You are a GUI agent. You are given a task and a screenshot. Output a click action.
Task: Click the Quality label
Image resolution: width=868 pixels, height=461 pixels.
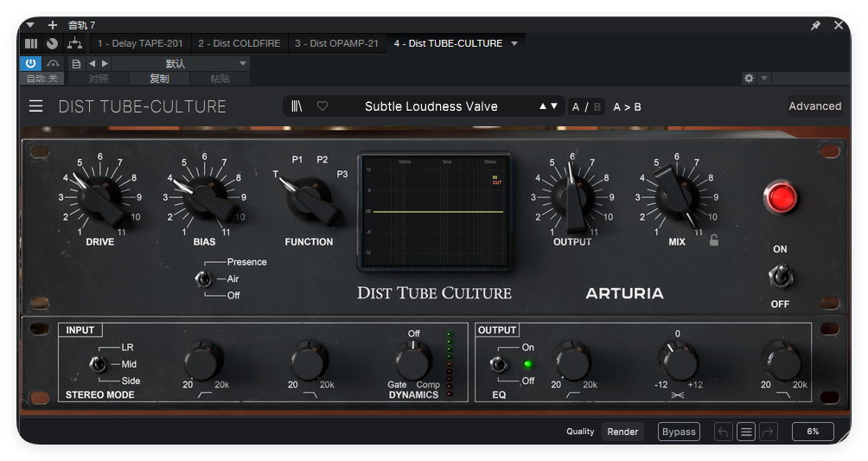[580, 431]
